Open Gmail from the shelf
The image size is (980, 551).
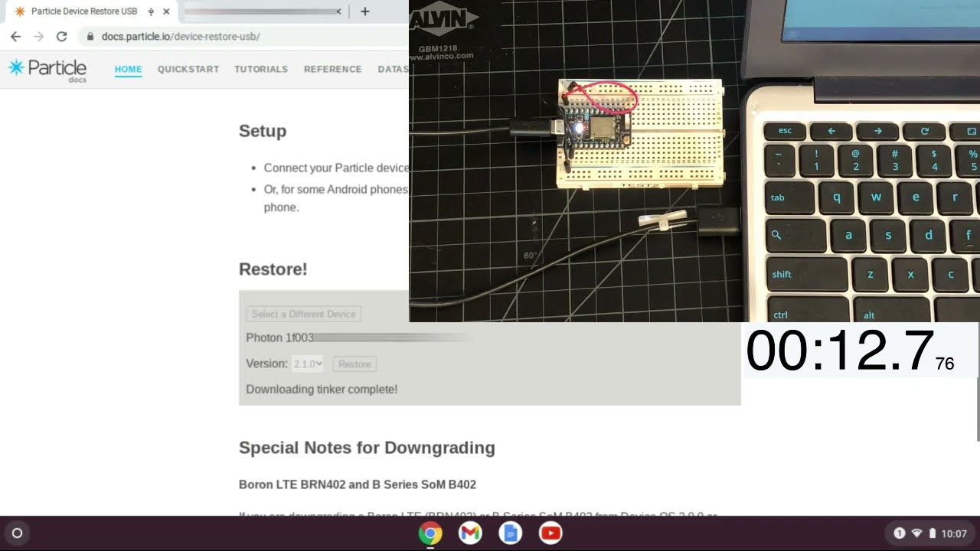click(470, 533)
